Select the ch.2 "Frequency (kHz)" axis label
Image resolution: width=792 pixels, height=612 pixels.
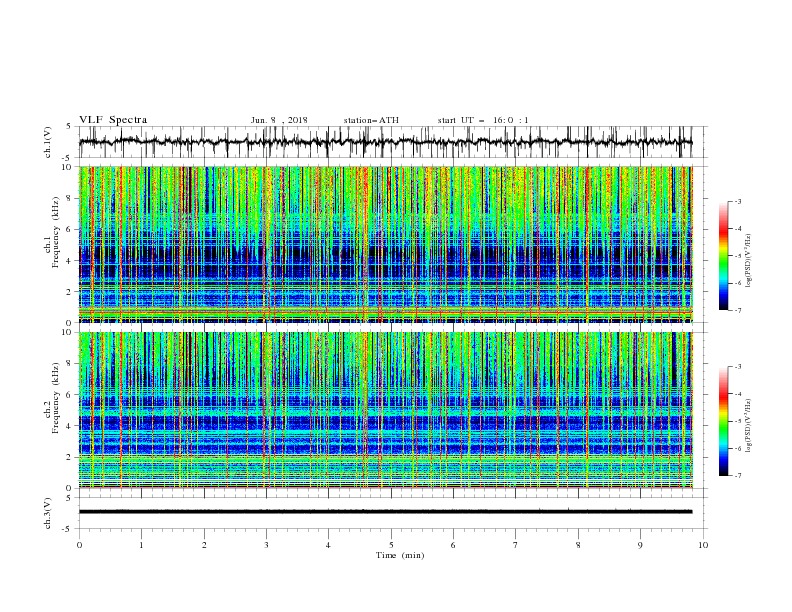click(x=55, y=398)
